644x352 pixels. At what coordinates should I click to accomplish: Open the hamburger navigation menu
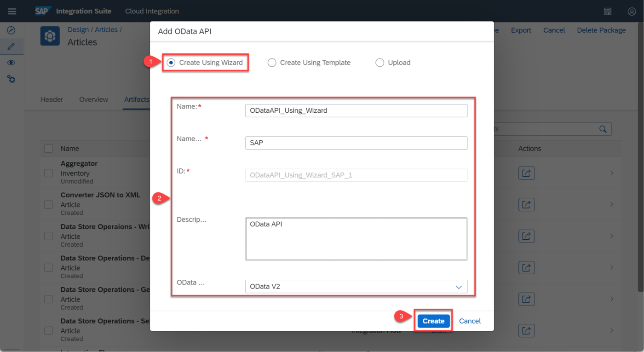(12, 11)
